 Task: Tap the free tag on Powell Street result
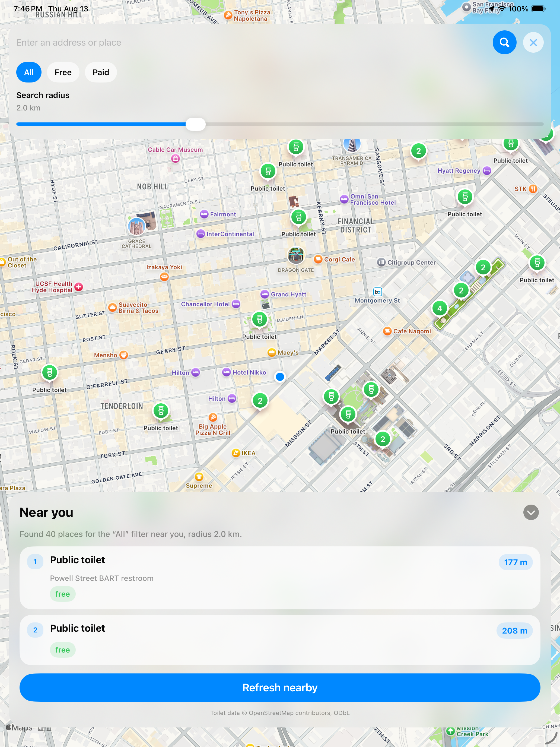[63, 594]
